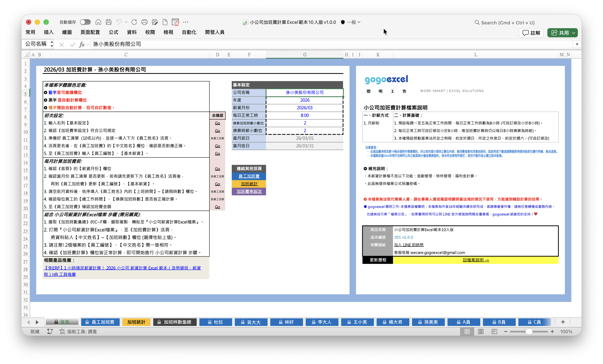Click the Redo icon in the toolbar

pyautogui.click(x=134, y=22)
